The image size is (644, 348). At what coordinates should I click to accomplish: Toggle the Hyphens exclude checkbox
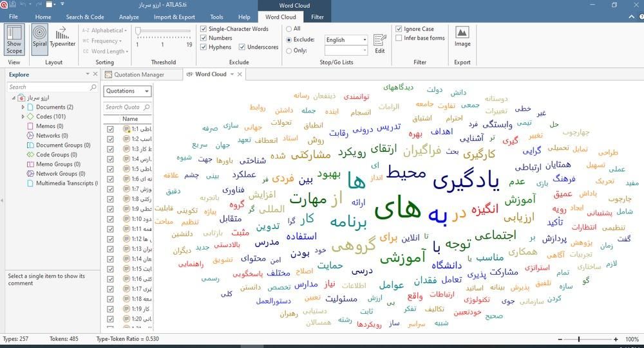coord(204,47)
